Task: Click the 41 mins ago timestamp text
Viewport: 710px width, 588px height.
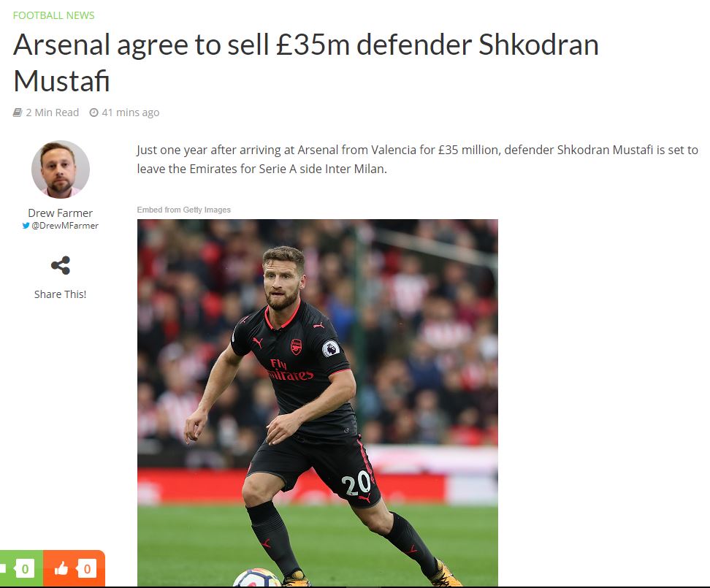Action: point(131,112)
